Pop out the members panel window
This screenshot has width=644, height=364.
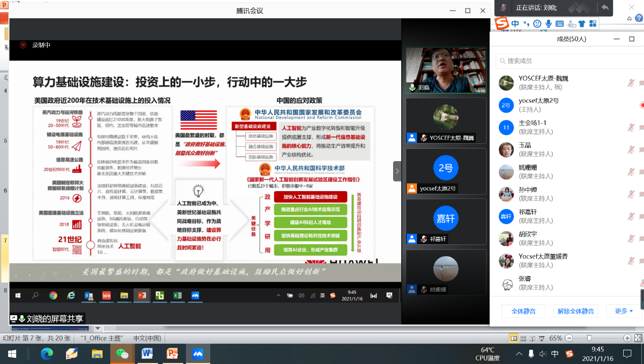coord(632,39)
